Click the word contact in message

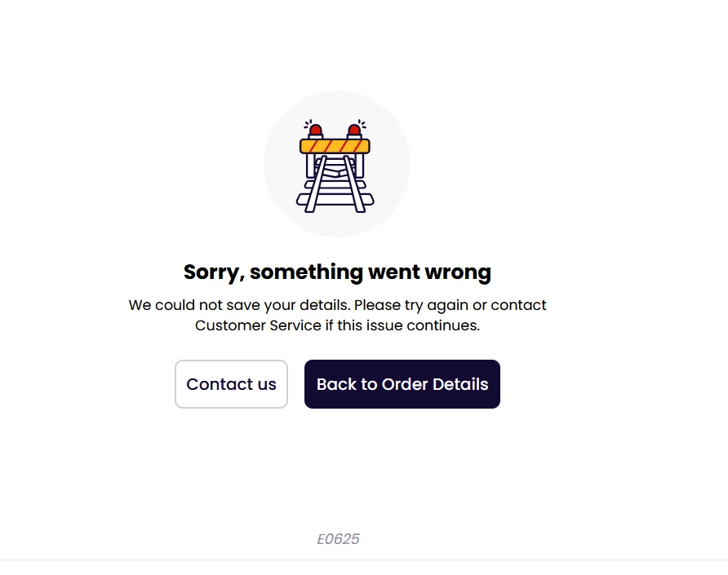(518, 305)
